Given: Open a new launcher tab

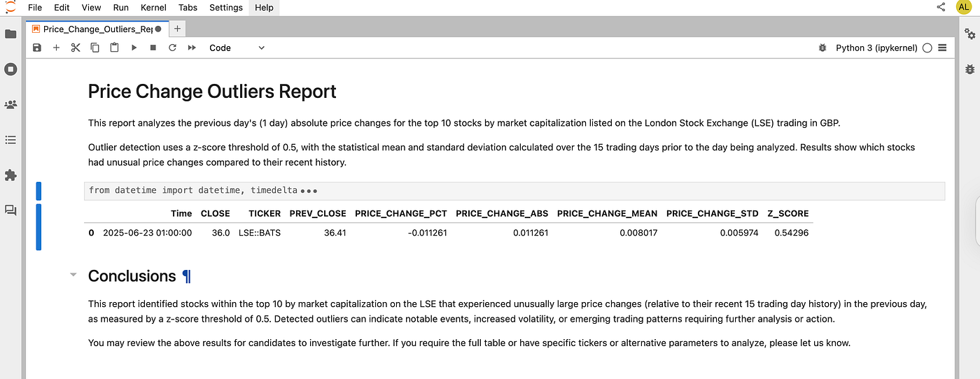Looking at the screenshot, I should point(178,29).
